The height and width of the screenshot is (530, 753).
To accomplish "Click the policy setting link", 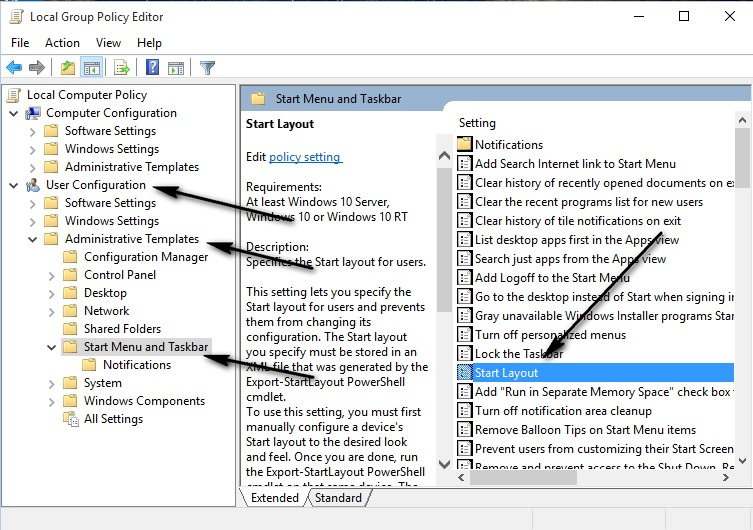I will (304, 157).
